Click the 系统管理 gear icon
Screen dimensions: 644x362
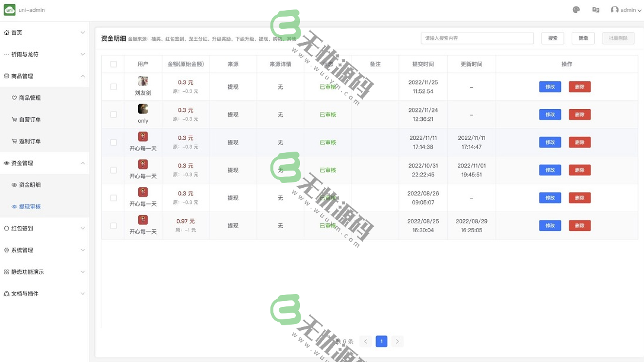tap(6, 249)
